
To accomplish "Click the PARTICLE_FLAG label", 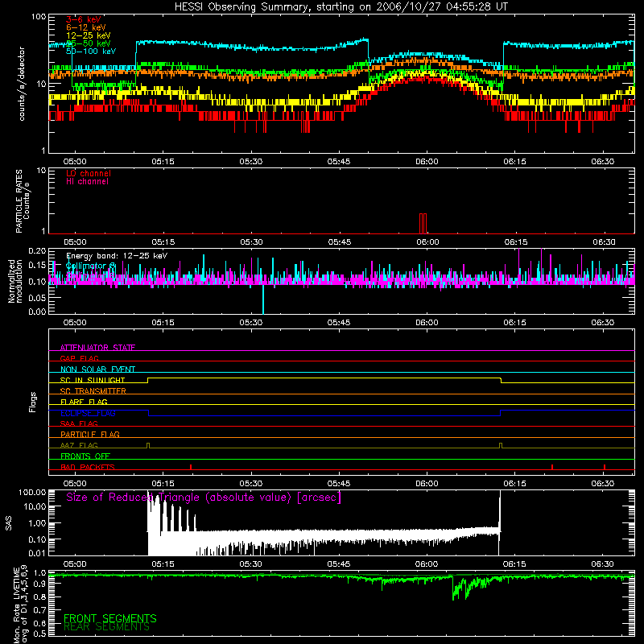I will click(x=90, y=434).
